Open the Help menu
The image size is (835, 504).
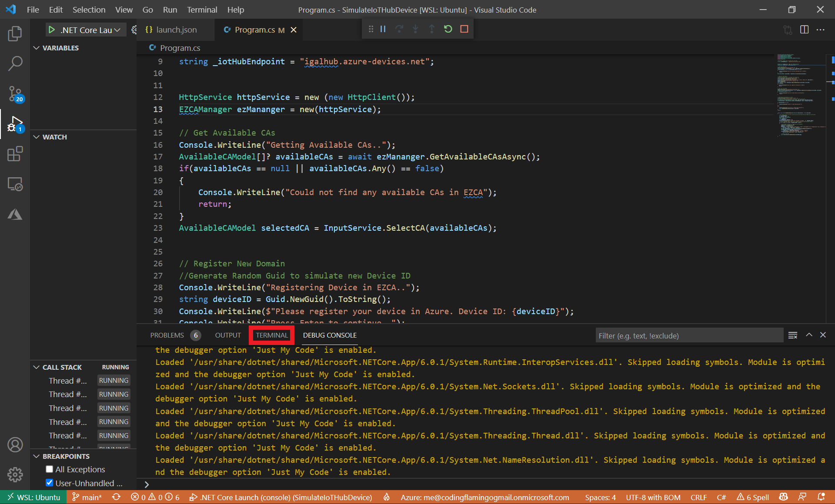235,10
